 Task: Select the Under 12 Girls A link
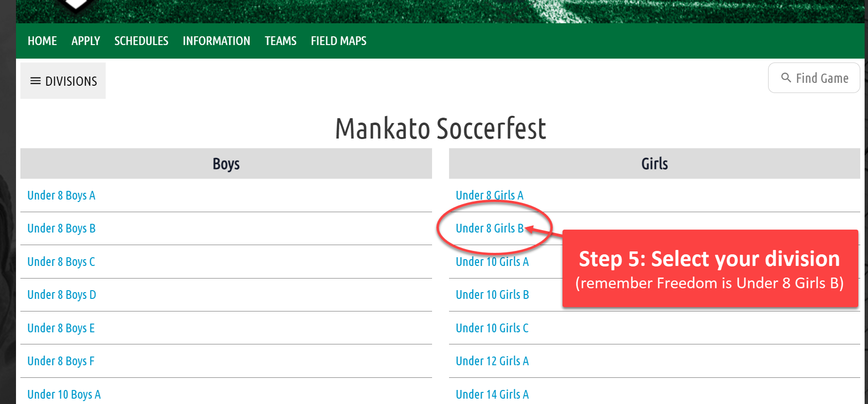492,361
